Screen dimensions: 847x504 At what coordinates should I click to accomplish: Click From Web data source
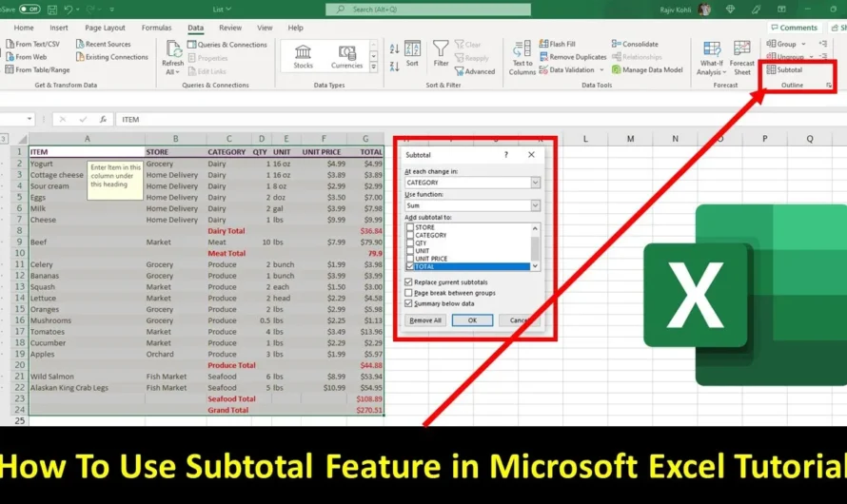26,57
